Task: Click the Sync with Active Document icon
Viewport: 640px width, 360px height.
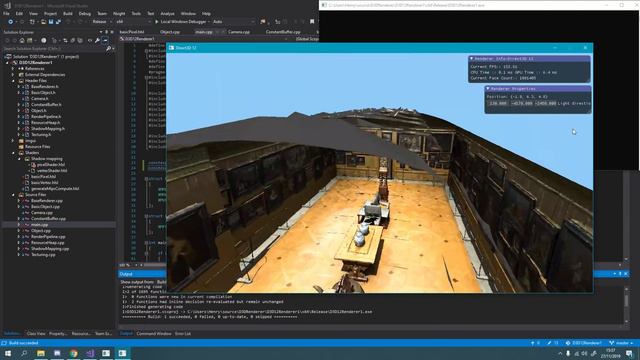Action: (x=65, y=40)
